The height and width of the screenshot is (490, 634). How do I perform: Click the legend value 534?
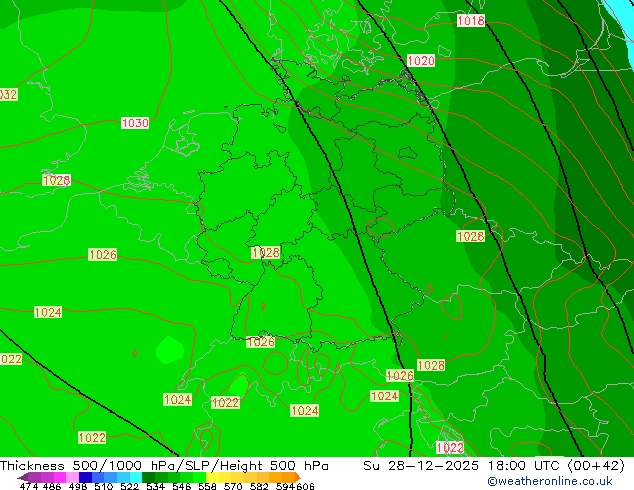[155, 486]
